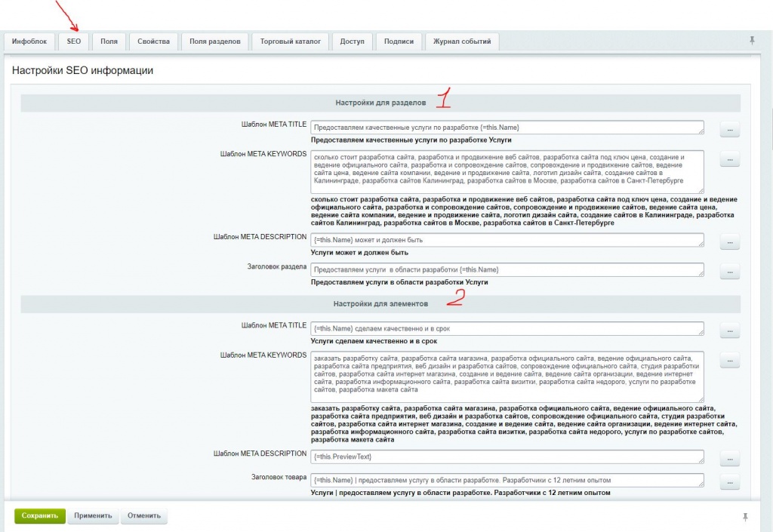Click the "..." button beside Шаблон META KEYWORDS for разделов
The image size is (773, 532).
pyautogui.click(x=729, y=159)
